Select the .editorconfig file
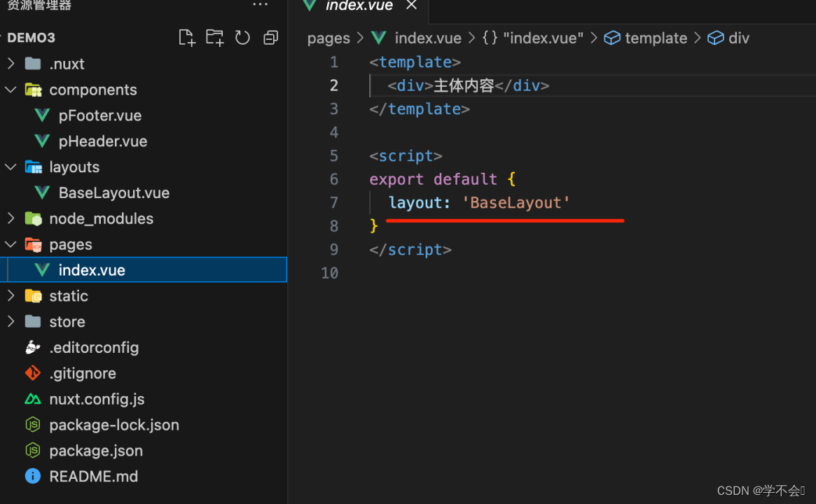The width and height of the screenshot is (816, 504). (x=94, y=347)
